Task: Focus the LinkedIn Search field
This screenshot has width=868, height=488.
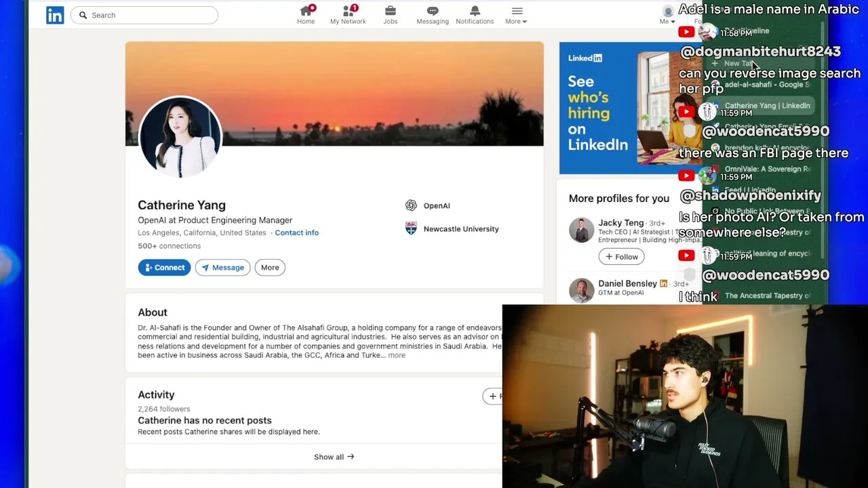Action: click(x=144, y=15)
